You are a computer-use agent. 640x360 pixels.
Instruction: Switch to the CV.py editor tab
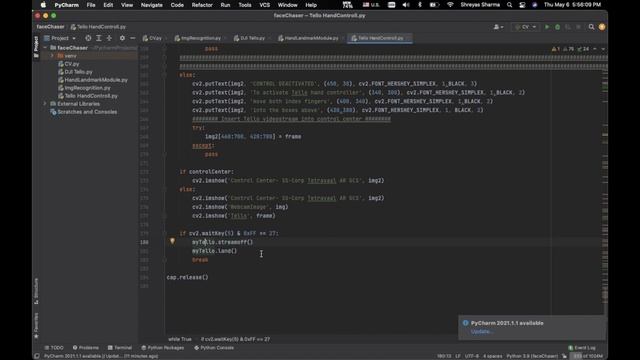(153, 38)
